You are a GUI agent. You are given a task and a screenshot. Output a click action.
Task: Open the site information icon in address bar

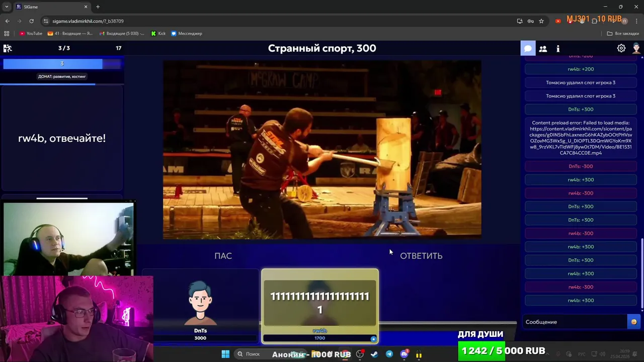[x=46, y=21]
